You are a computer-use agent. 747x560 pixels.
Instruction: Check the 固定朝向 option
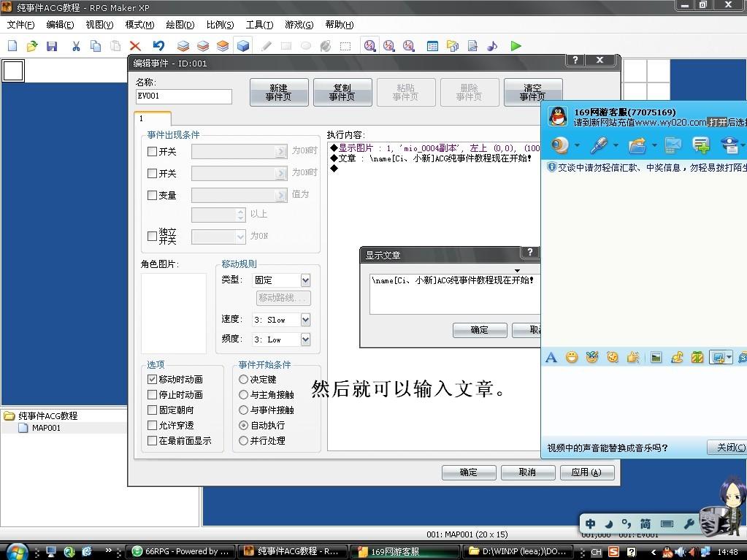pyautogui.click(x=152, y=410)
